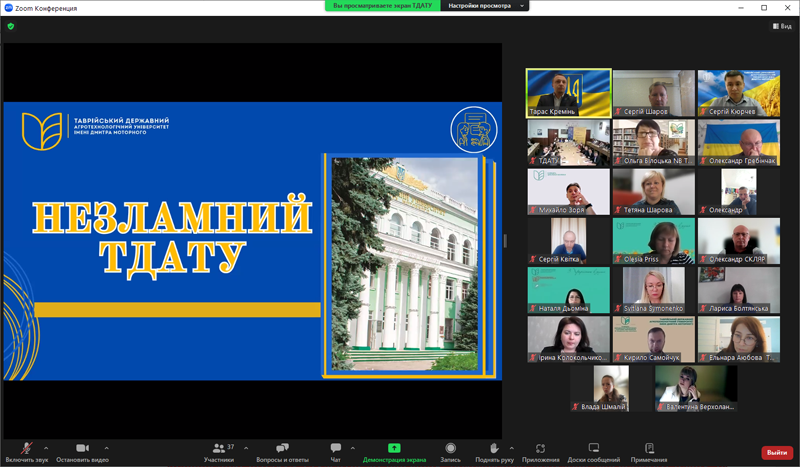Select Olesia Priss video thumbnail
Viewport: 800px width, 467px height.
654,241
